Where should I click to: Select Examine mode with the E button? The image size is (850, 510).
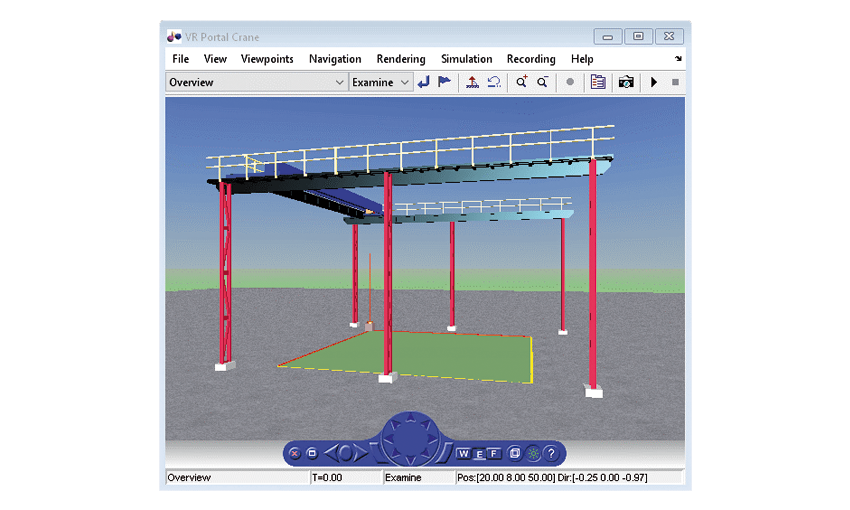(x=479, y=455)
